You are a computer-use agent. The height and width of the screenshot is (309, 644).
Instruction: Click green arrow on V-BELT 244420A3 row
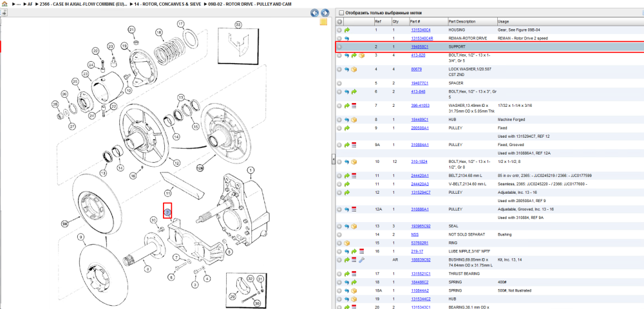(347, 184)
